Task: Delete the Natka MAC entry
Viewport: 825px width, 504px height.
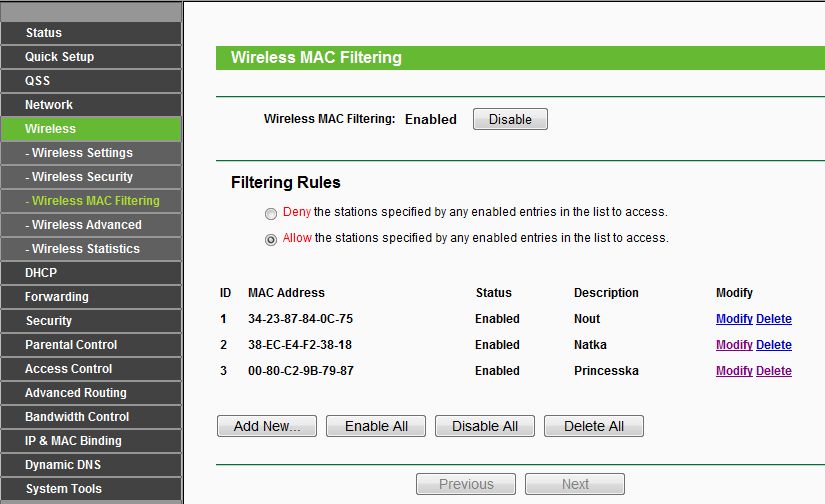Action: pos(774,345)
